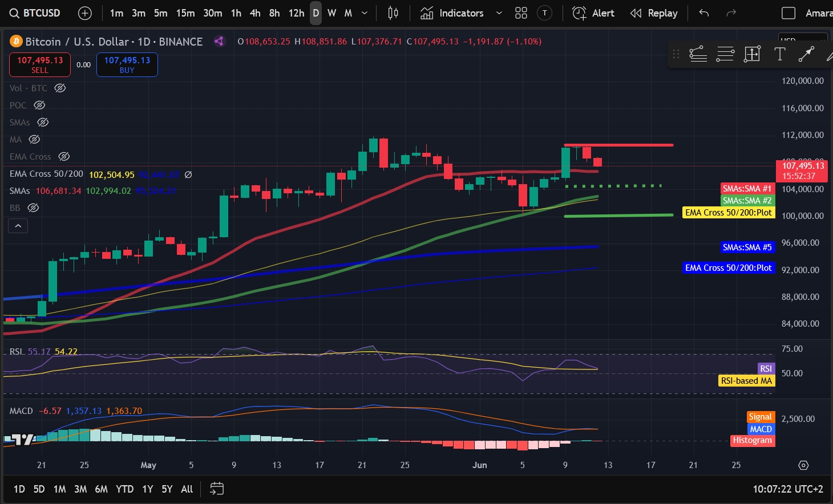Show the Vol BTC indicator
This screenshot has width=833, height=504.
[60, 88]
